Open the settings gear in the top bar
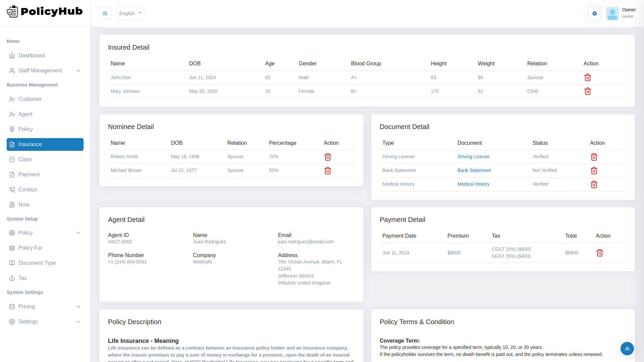644x362 pixels. (595, 13)
